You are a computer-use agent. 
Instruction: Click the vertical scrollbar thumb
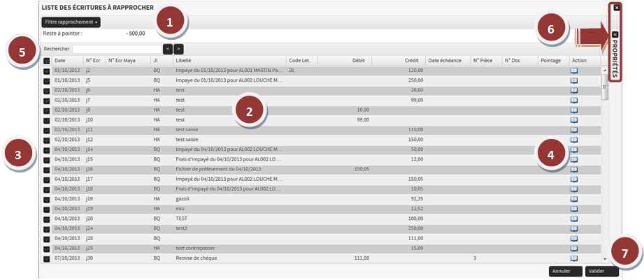[605, 87]
